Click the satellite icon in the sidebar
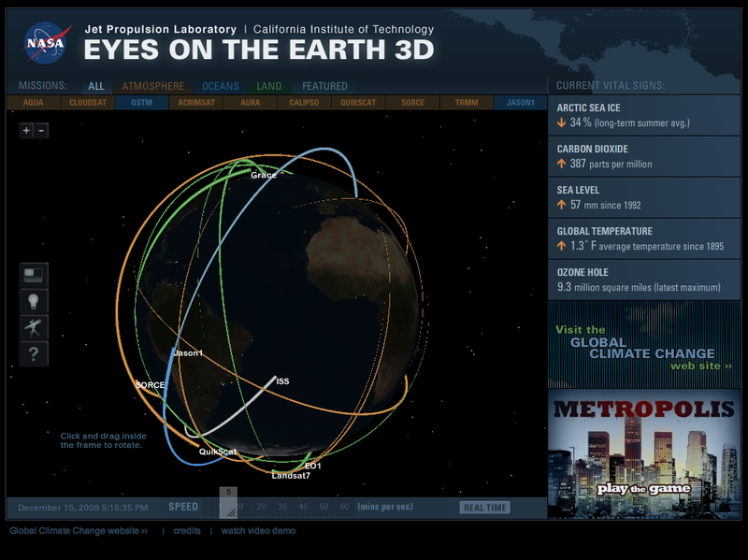The image size is (748, 560). 34,328
